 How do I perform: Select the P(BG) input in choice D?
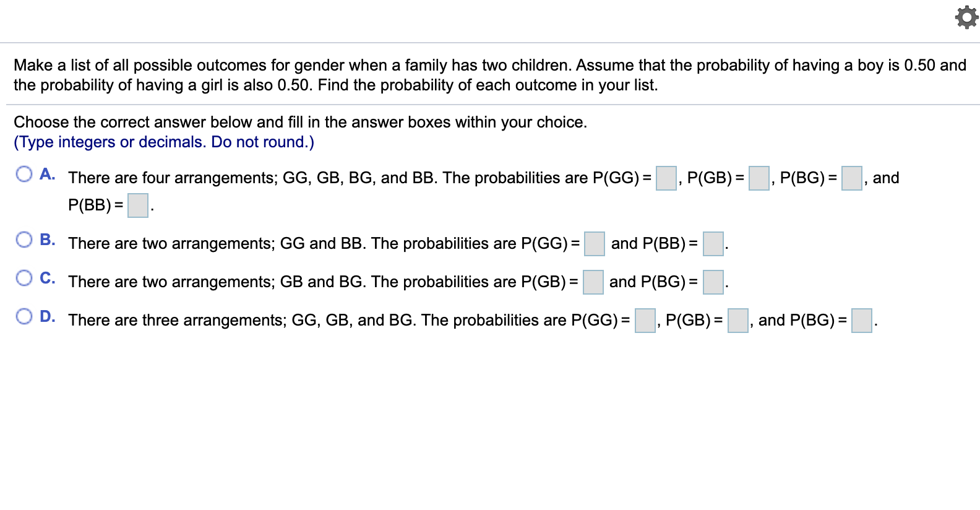(x=862, y=321)
